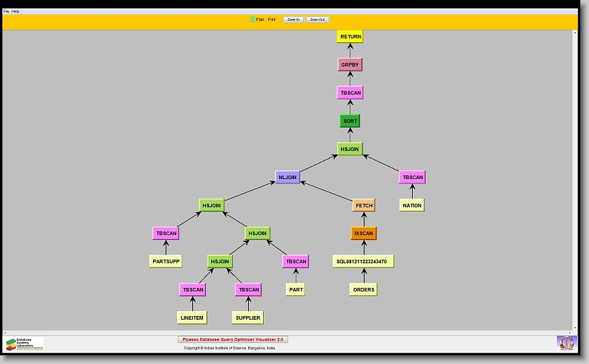Select the ORDERS table node
The width and height of the screenshot is (589, 364).
tap(363, 289)
